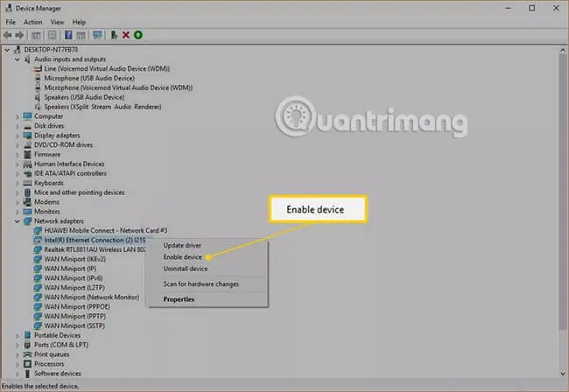Screen dimensions: 569x392
Task: Expand the Monitors category
Action: tap(17, 212)
